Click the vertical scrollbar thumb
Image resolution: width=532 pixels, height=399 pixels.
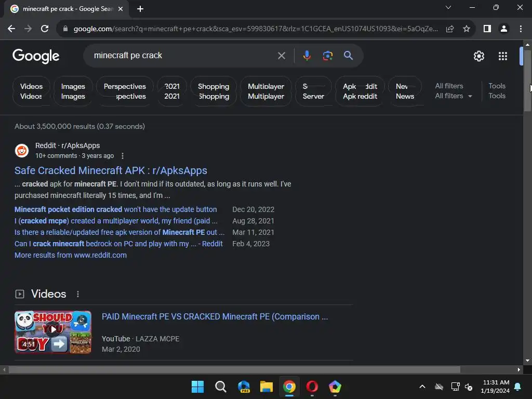[527, 81]
